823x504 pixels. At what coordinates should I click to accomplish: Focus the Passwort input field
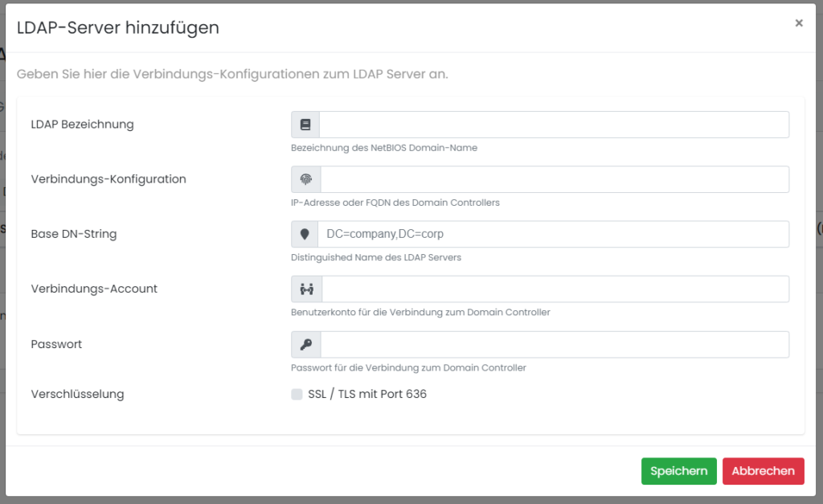(x=555, y=344)
